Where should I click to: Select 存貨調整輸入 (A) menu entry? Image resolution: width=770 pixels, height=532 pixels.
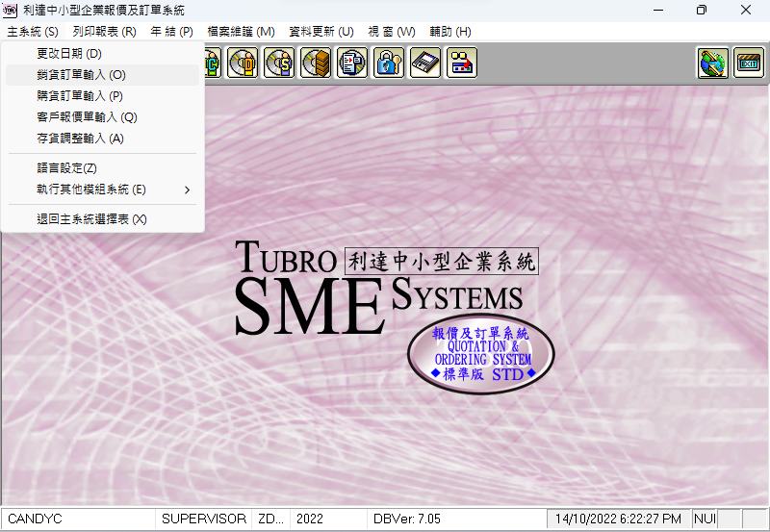pos(103,139)
